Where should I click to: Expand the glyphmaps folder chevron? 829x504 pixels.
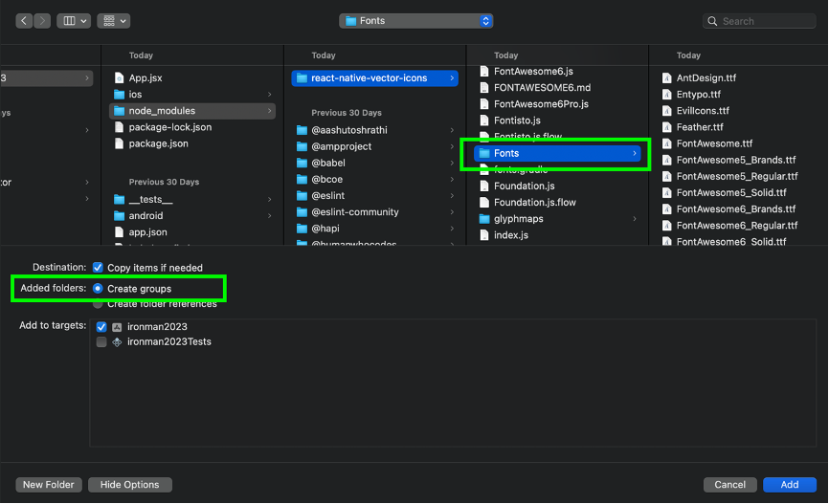[x=635, y=219]
